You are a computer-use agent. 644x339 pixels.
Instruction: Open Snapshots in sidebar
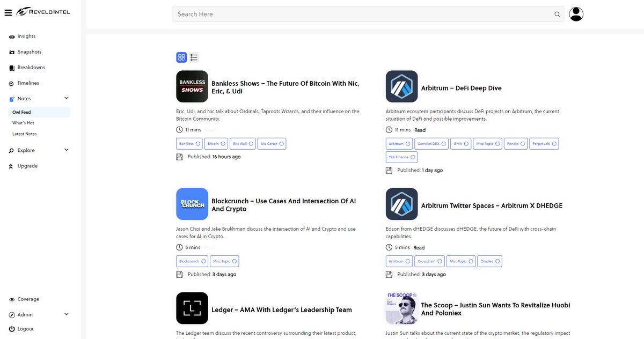click(x=29, y=52)
